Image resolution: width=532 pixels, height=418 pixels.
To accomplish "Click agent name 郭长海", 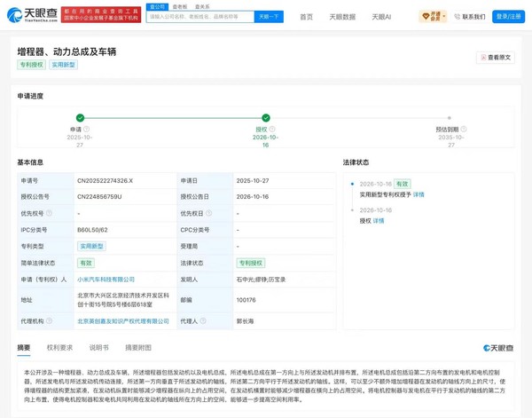I will (245, 321).
